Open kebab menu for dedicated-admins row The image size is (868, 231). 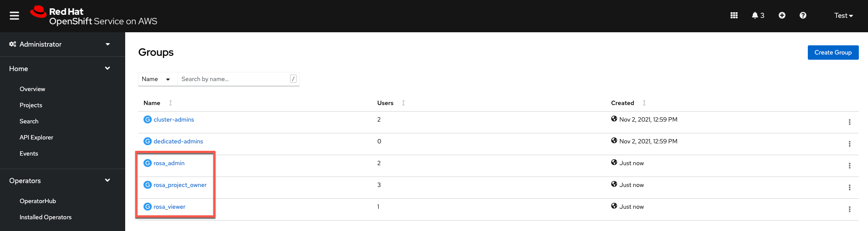click(850, 144)
